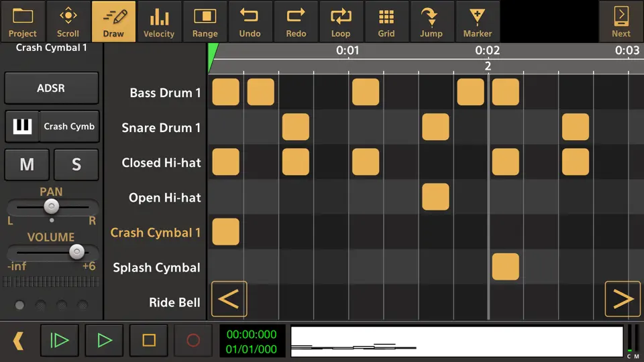Toggle the second Bass Drum 1 note
Viewport: 644px width, 362px height.
(x=261, y=92)
